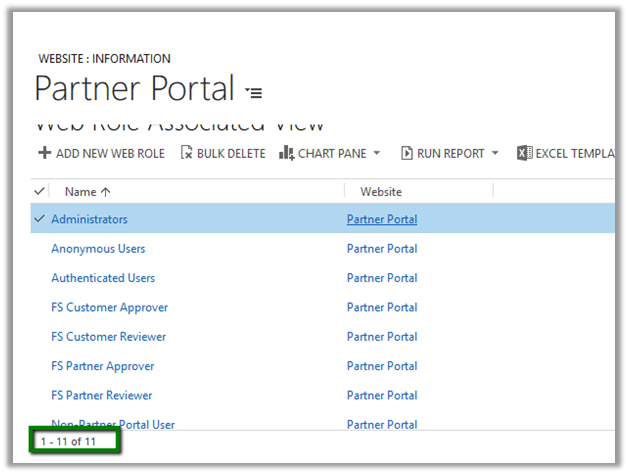Open the Authenticated Users web role
The height and width of the screenshot is (475, 628).
pyautogui.click(x=103, y=278)
